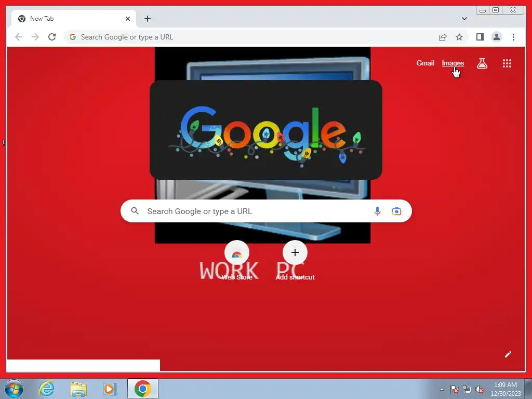
Task: Customize this page with the pencil icon
Action: coord(508,354)
